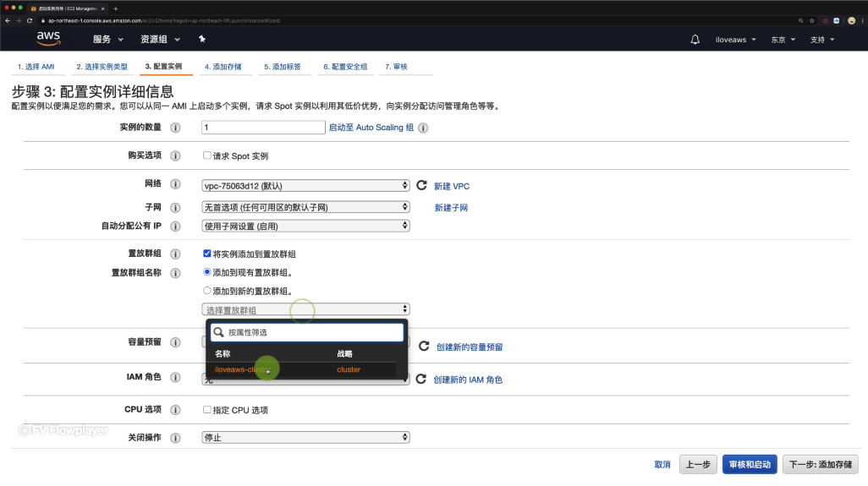Viewport: 868px width, 486px height.
Task: Show info for 网络
Action: [x=175, y=184]
